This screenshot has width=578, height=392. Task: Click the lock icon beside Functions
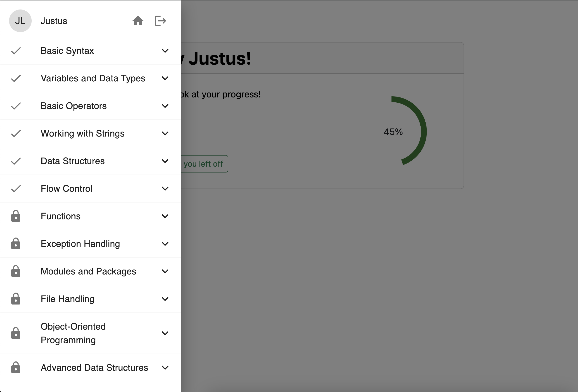(x=16, y=216)
